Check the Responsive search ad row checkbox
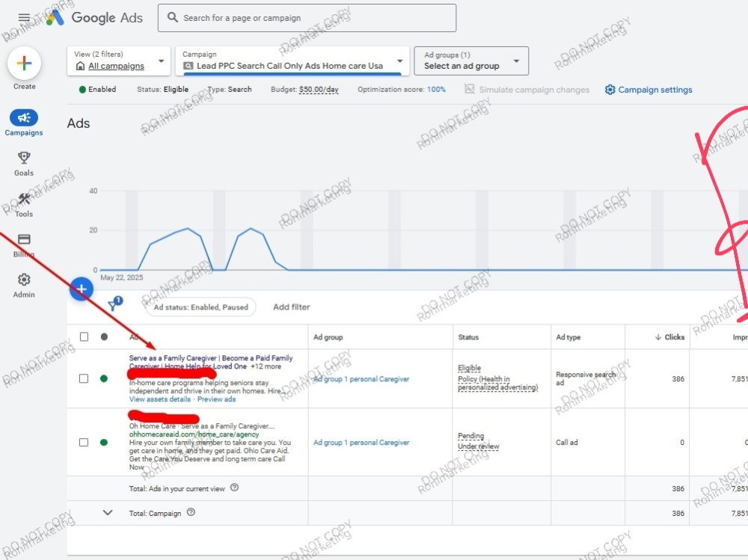This screenshot has width=748, height=560. click(x=84, y=379)
